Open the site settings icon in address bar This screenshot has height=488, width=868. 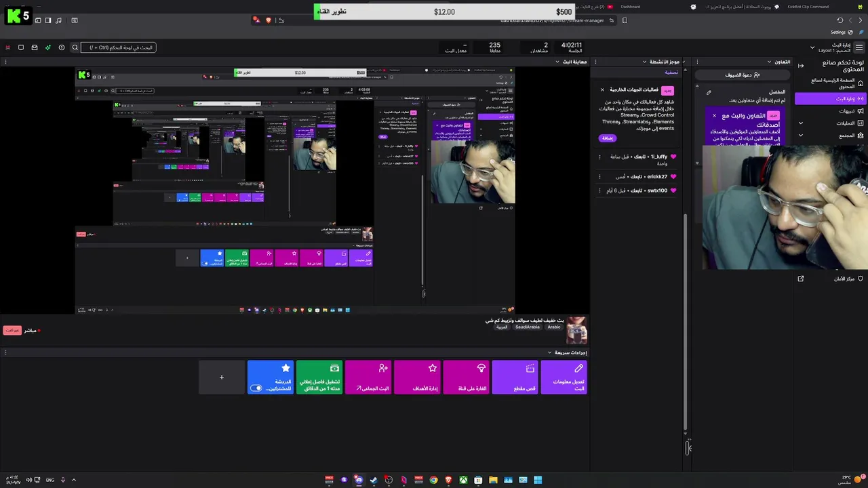pos(612,20)
